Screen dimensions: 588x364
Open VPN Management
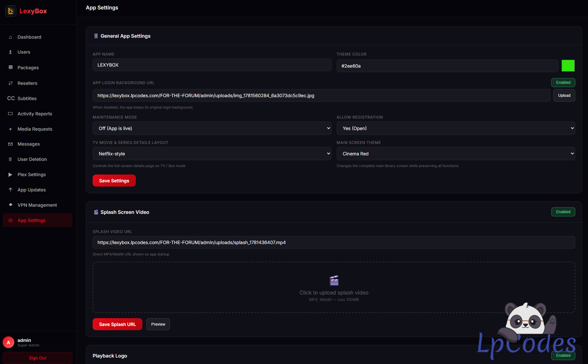point(37,205)
